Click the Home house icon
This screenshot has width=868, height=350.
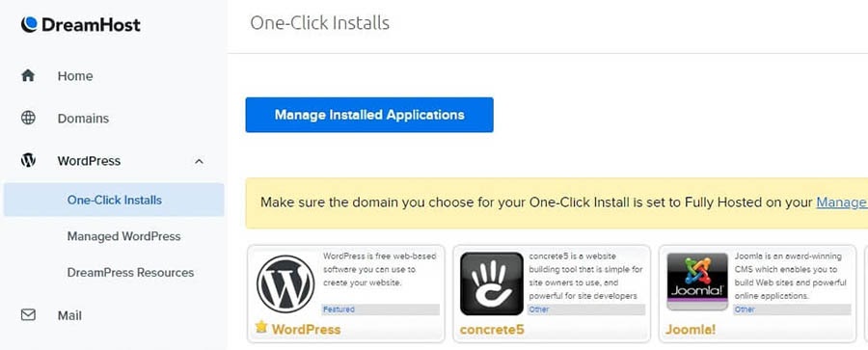pos(28,75)
